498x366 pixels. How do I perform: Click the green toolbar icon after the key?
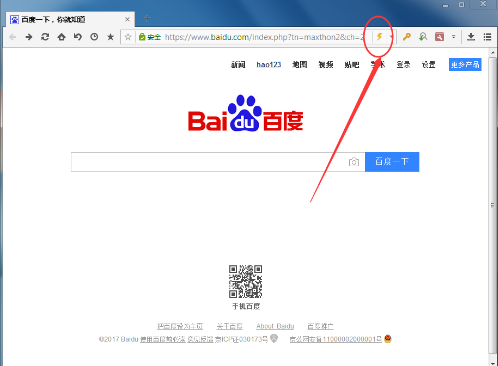pyautogui.click(x=423, y=37)
